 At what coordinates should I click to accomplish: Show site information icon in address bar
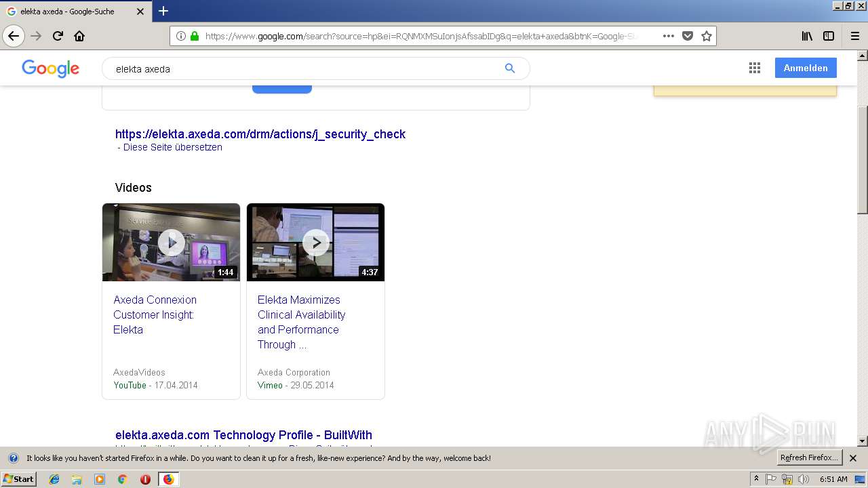181,36
